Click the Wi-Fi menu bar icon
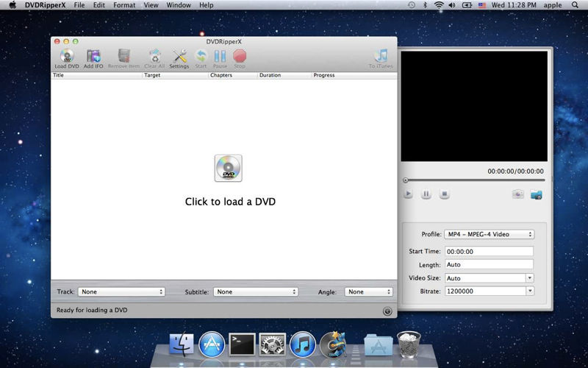588x368 pixels. [x=438, y=5]
